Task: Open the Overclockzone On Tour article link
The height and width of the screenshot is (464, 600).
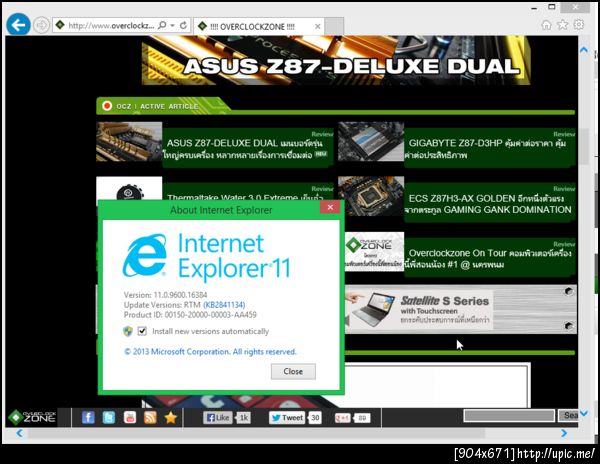Action: click(x=489, y=259)
